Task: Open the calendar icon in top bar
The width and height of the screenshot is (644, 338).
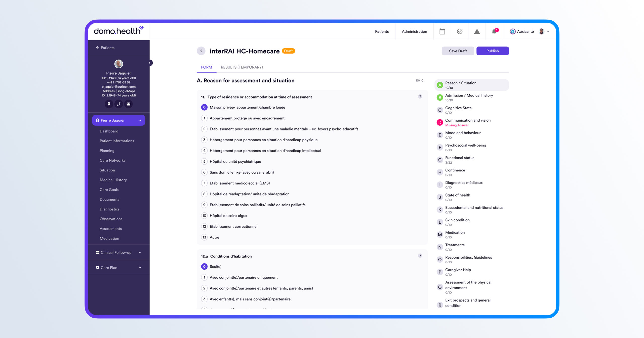Action: pos(442,31)
